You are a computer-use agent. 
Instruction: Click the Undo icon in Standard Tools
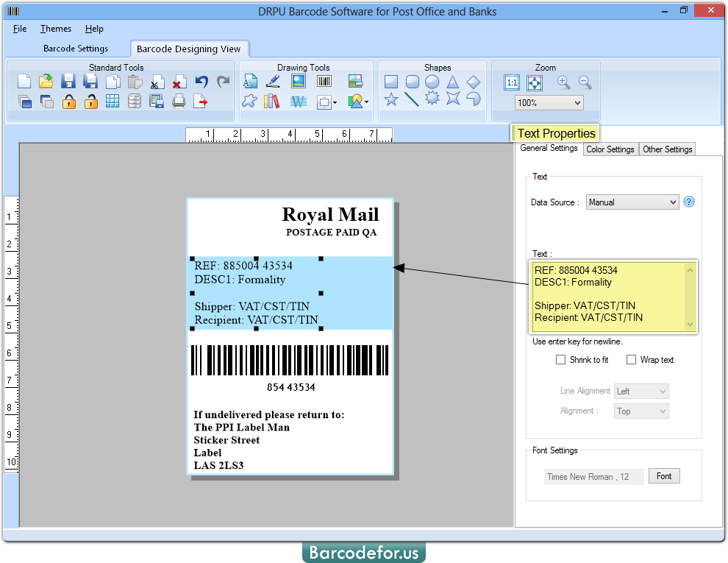(x=201, y=81)
